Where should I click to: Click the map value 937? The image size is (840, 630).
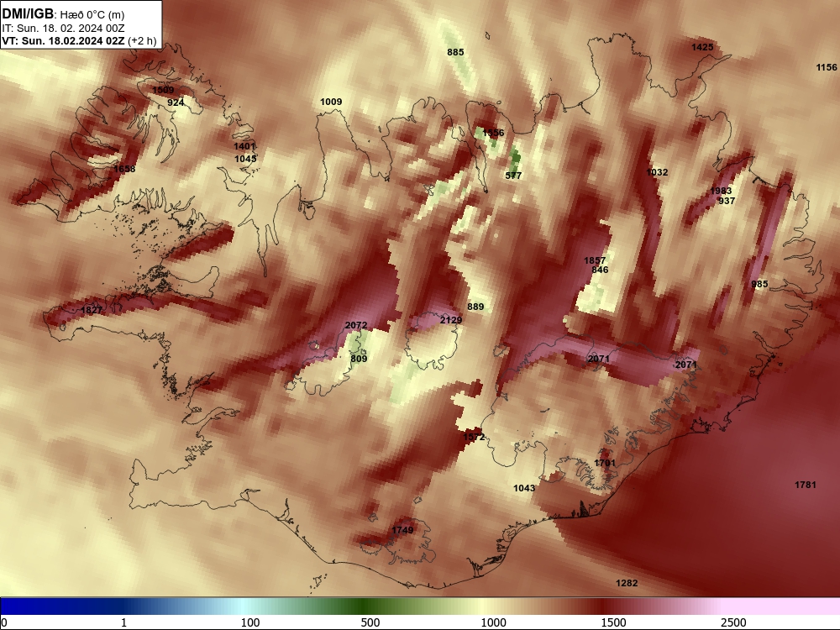click(x=727, y=201)
